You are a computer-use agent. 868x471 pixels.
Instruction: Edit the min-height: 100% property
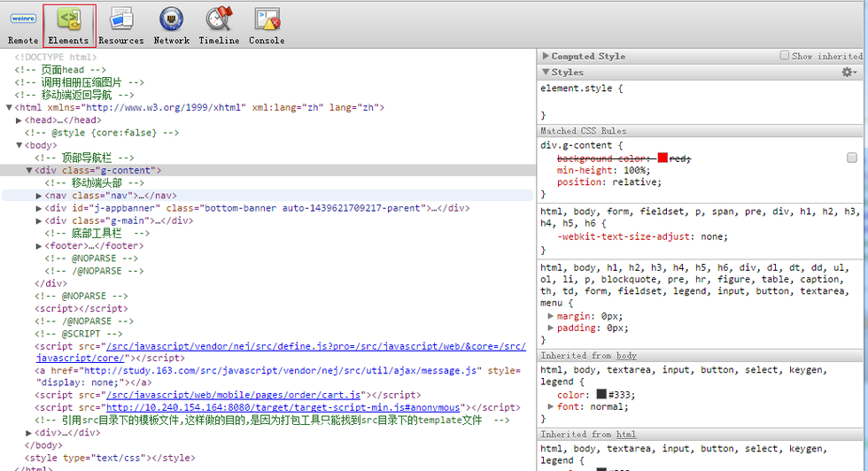(x=603, y=171)
